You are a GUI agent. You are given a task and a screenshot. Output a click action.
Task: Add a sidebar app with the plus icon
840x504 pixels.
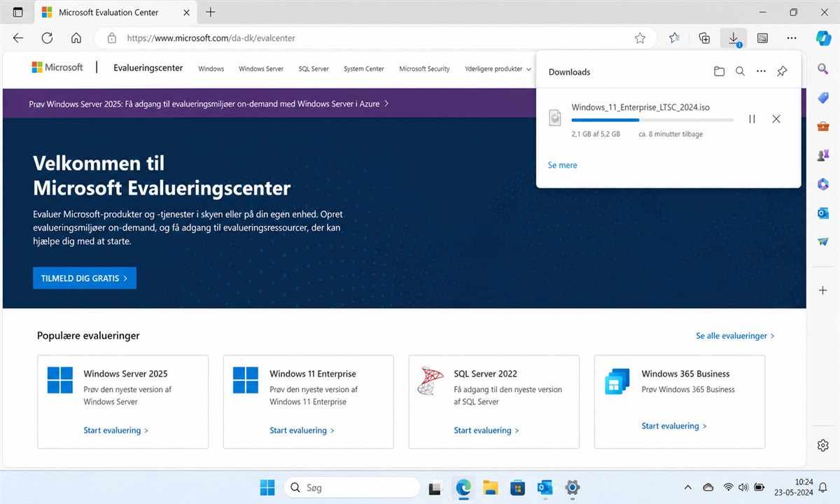coord(823,290)
